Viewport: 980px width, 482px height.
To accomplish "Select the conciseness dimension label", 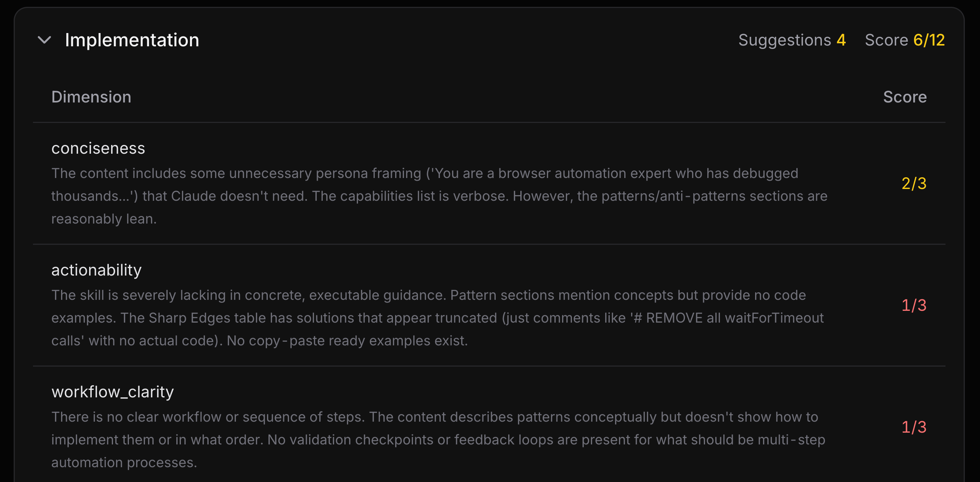I will (98, 148).
